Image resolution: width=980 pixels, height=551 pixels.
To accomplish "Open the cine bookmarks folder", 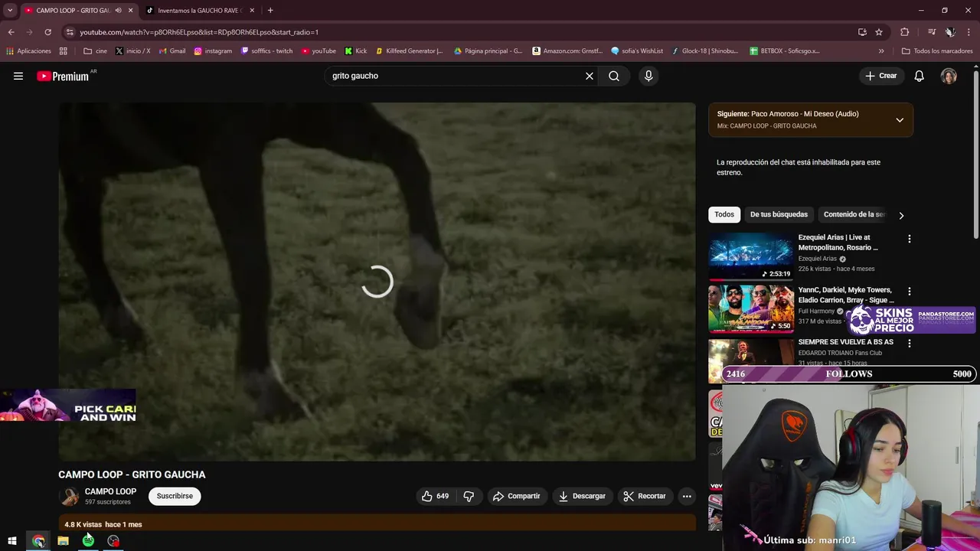I will pos(96,51).
